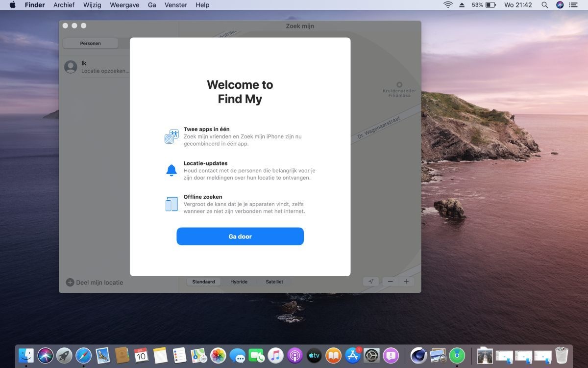Open System Preferences gear in Dock

pyautogui.click(x=372, y=355)
